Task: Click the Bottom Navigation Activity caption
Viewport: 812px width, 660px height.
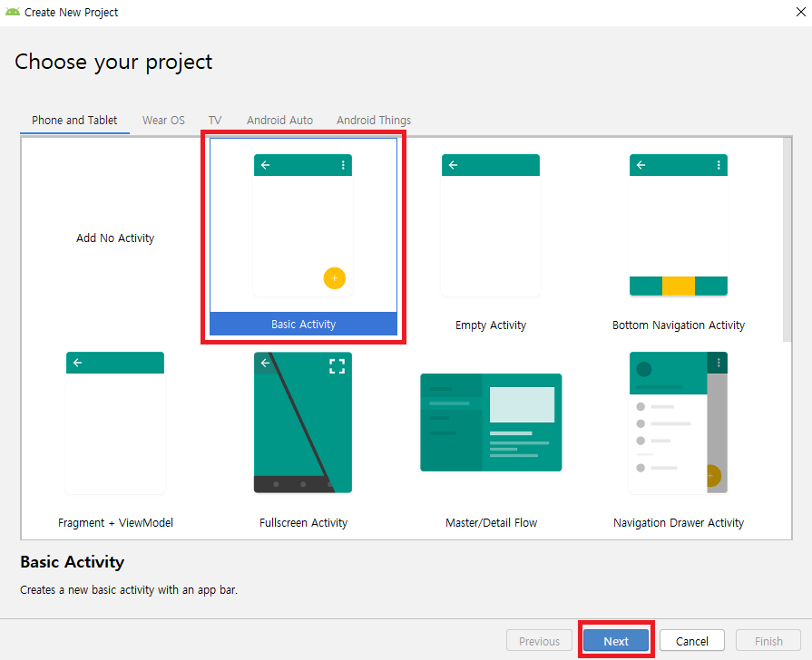Action: 679,325
